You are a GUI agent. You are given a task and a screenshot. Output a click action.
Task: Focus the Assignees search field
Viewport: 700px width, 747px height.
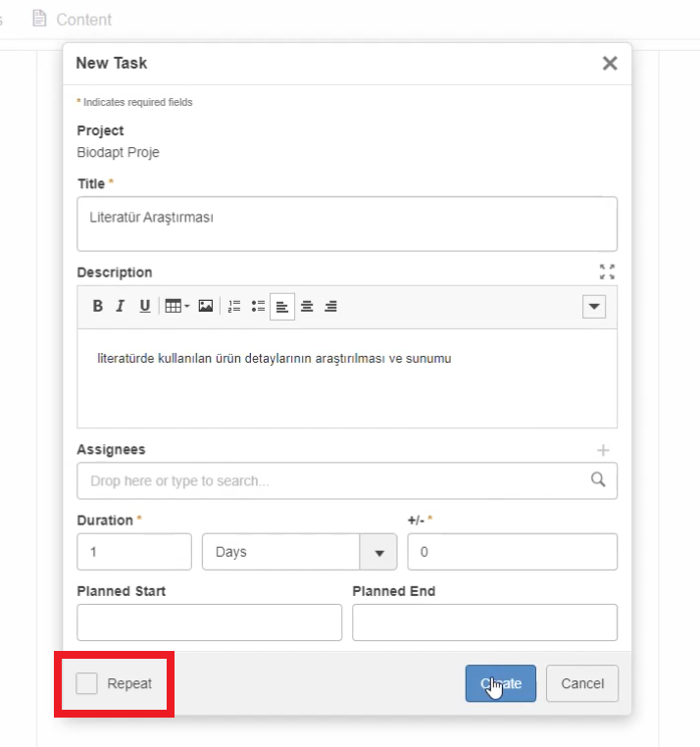click(333, 480)
